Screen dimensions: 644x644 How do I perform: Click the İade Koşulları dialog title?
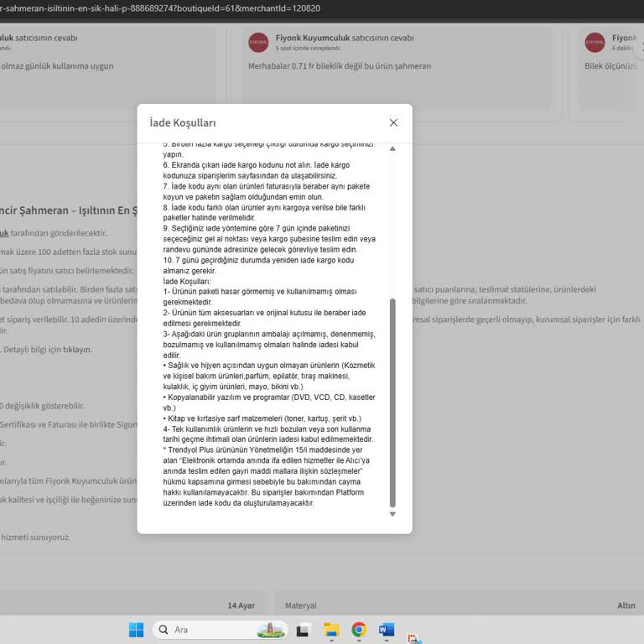coord(183,122)
